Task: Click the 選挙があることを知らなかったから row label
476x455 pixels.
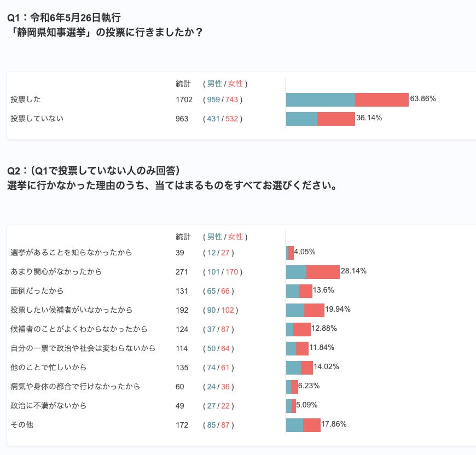Action: pos(71,252)
